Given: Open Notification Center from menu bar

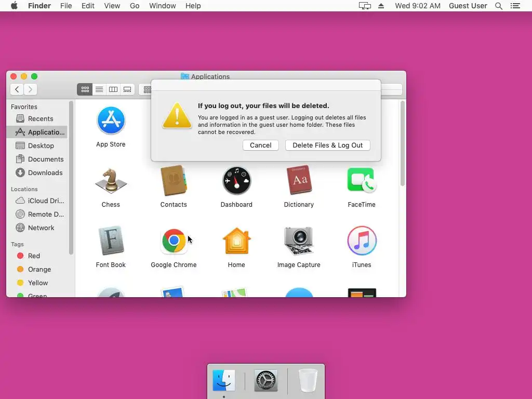Looking at the screenshot, I should (515, 6).
